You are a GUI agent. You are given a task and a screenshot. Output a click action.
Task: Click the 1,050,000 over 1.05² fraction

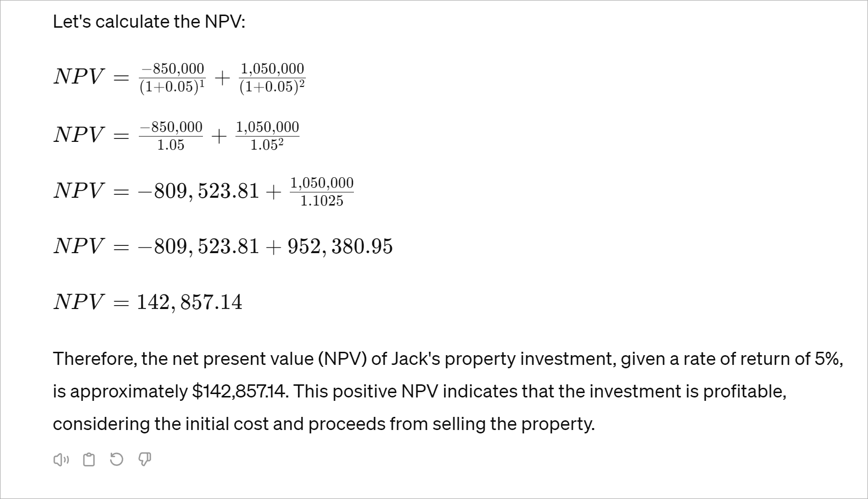[267, 136]
